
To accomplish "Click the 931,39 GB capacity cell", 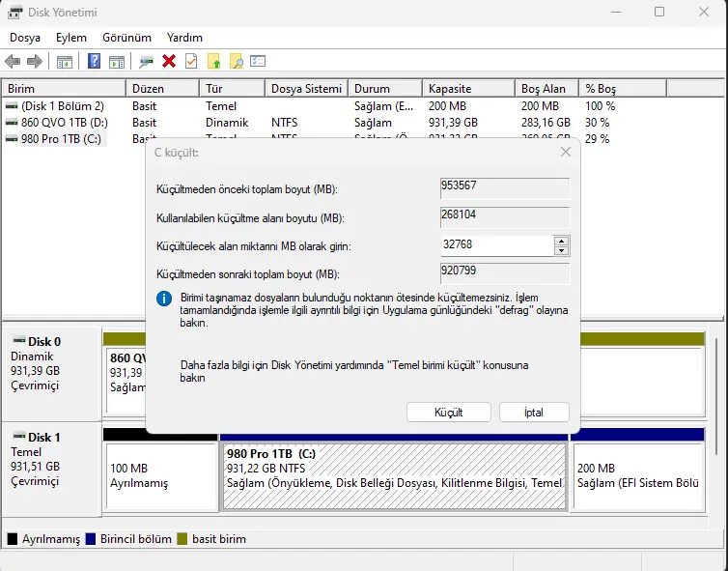I will point(453,123).
